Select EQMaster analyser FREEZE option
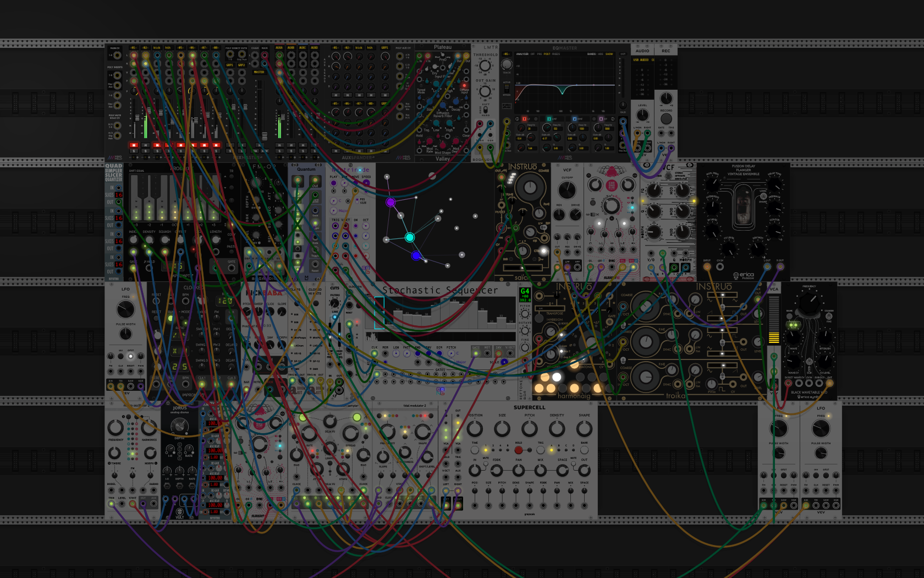 556,54
